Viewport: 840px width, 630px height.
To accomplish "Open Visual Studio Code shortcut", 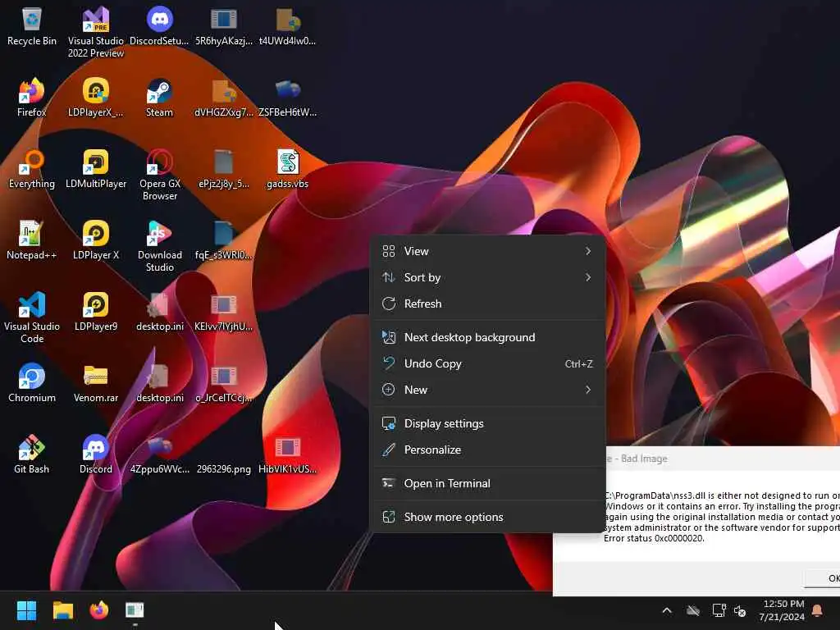I will 32,317.
